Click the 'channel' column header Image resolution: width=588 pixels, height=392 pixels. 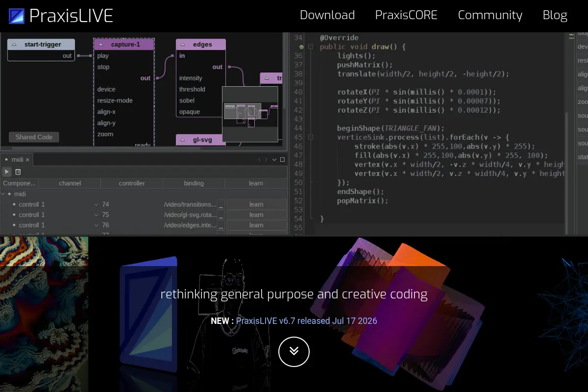click(70, 183)
